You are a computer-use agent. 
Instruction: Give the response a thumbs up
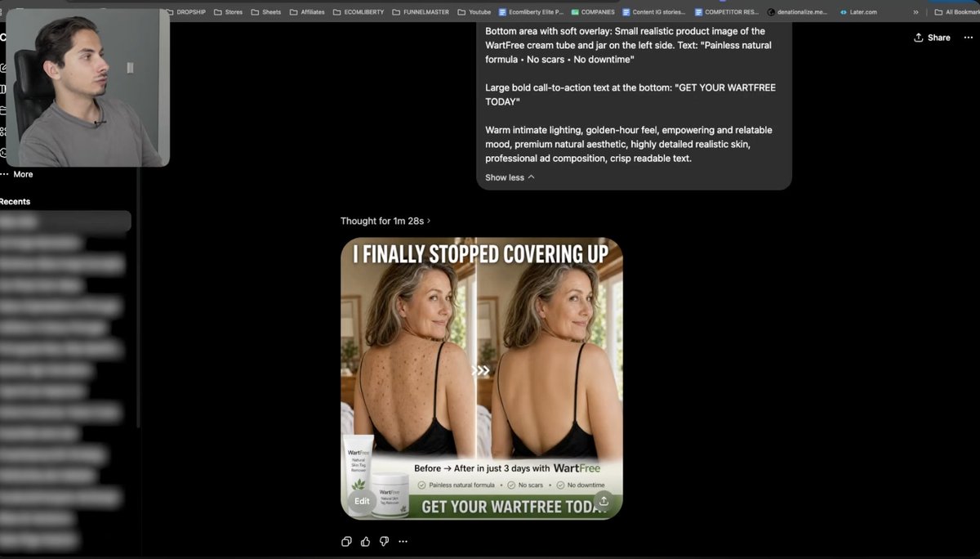[365, 541]
